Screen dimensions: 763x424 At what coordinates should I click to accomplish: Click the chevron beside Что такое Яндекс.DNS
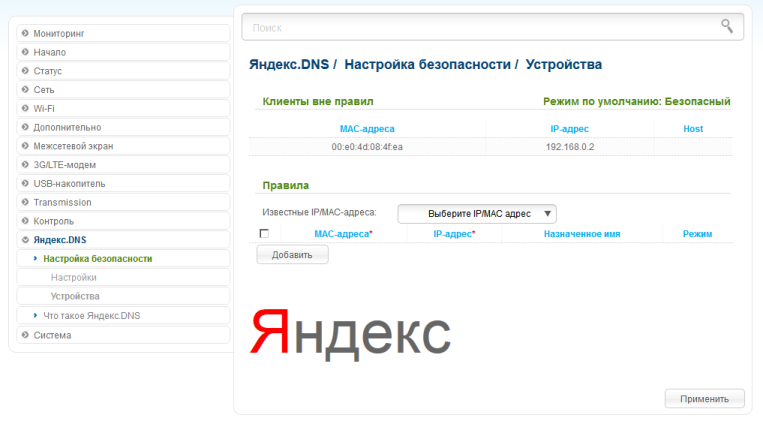click(35, 315)
